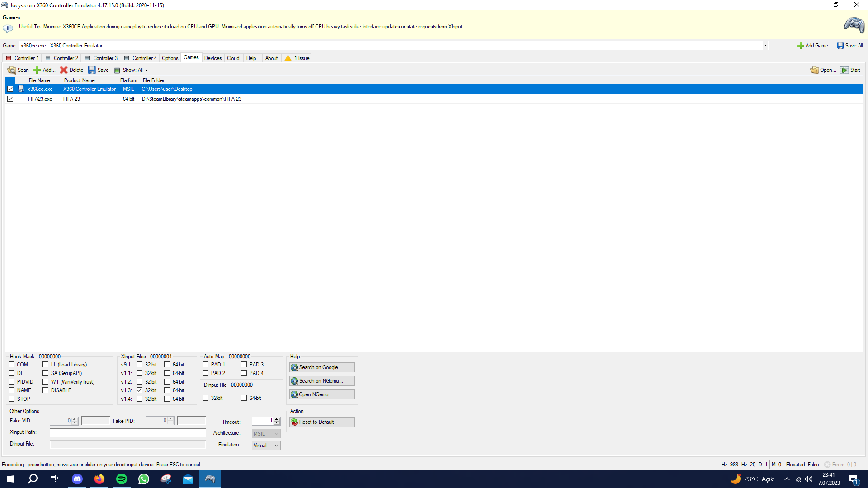Click the Scan toolbar icon
The width and height of the screenshot is (868, 488).
coord(12,70)
